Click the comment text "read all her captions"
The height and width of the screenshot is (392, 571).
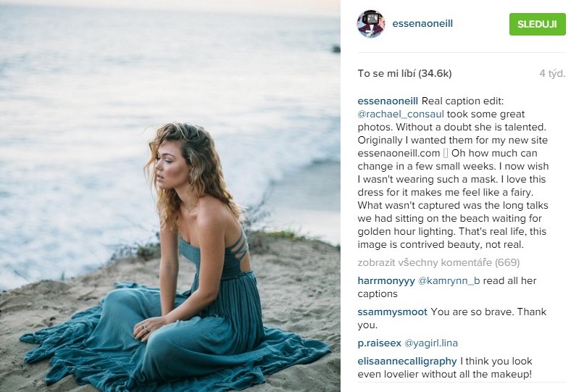[507, 280]
